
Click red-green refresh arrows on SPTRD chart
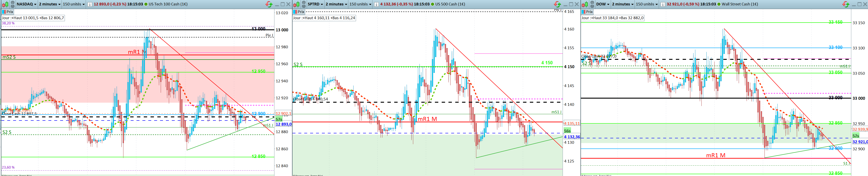557,4
